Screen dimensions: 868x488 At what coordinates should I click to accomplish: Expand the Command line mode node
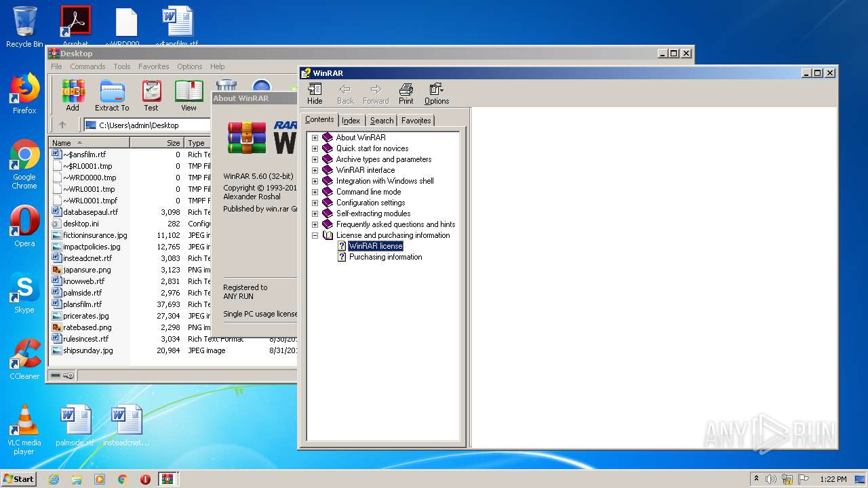point(315,192)
